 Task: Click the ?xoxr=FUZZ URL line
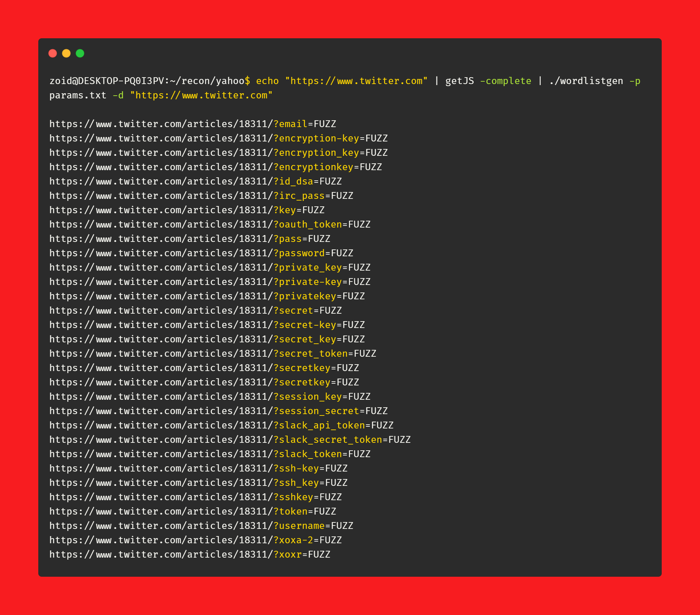190,555
